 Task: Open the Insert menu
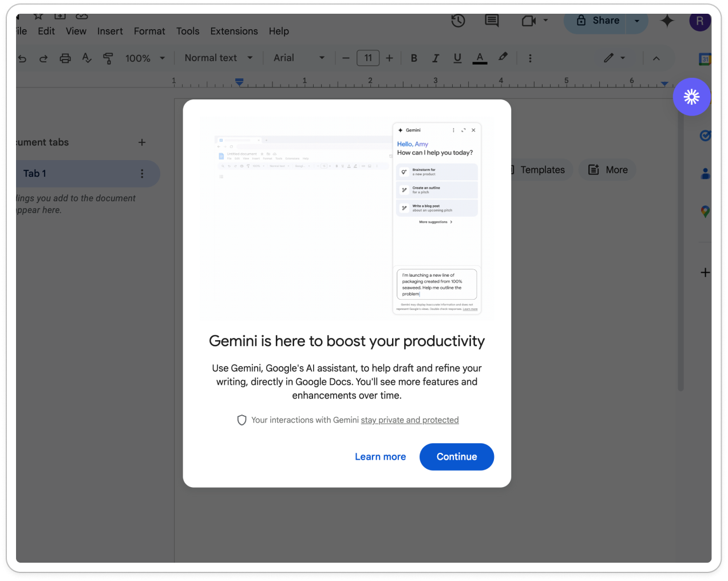[110, 31]
